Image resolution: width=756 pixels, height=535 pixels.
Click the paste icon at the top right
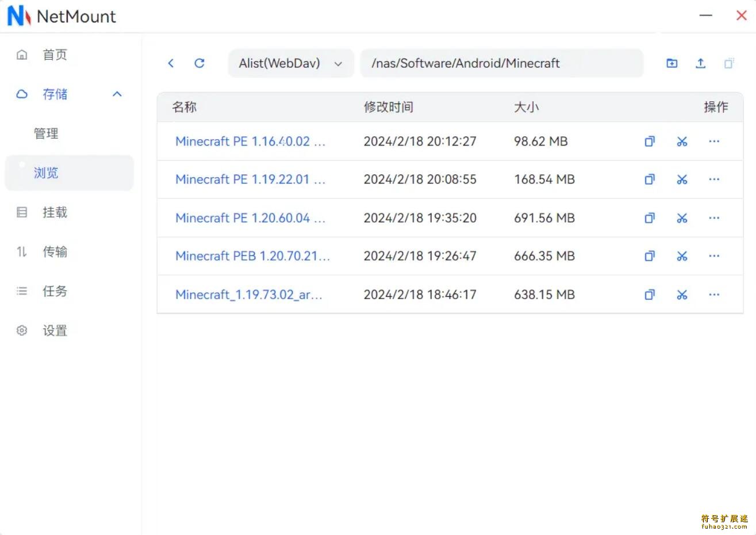[729, 63]
